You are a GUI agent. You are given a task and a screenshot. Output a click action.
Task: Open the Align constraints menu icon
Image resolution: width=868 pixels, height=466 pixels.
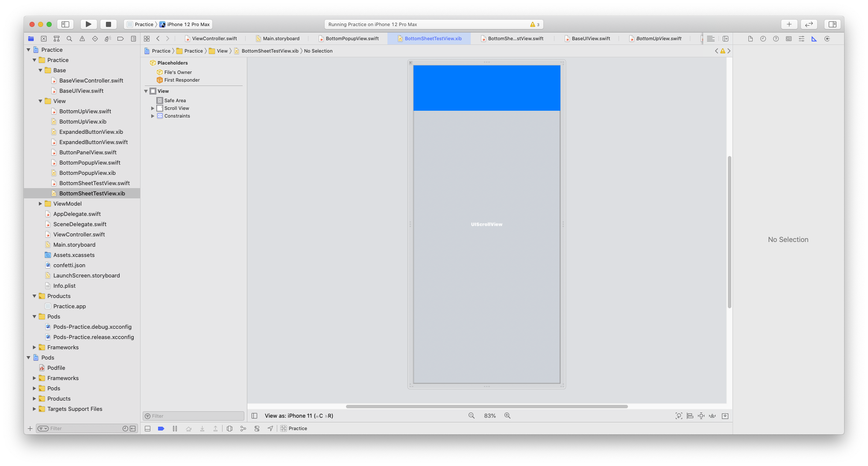tap(690, 416)
